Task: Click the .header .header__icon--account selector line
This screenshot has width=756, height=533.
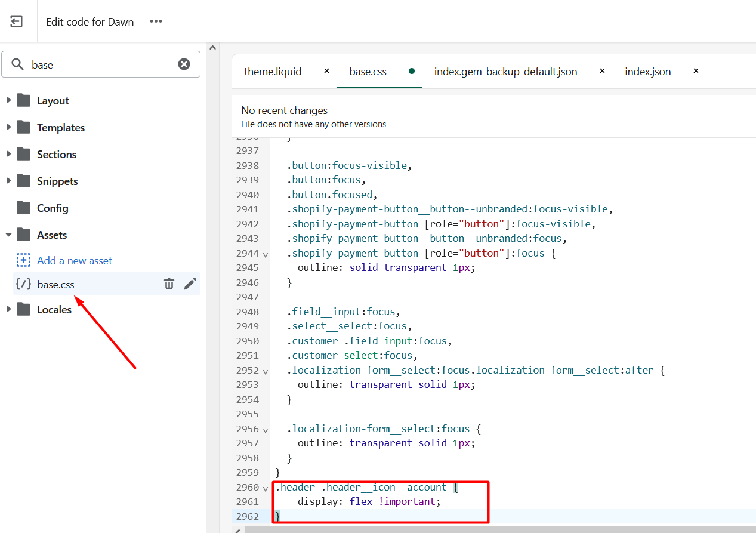Action: pos(366,487)
